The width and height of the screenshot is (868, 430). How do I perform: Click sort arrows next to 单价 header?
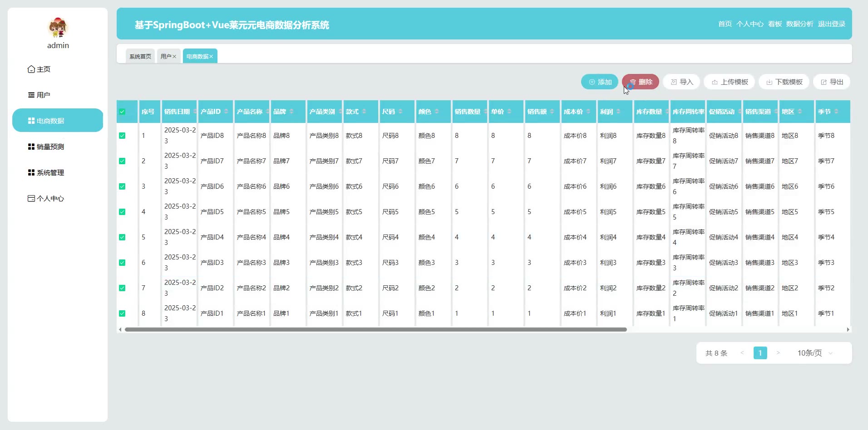pos(509,112)
